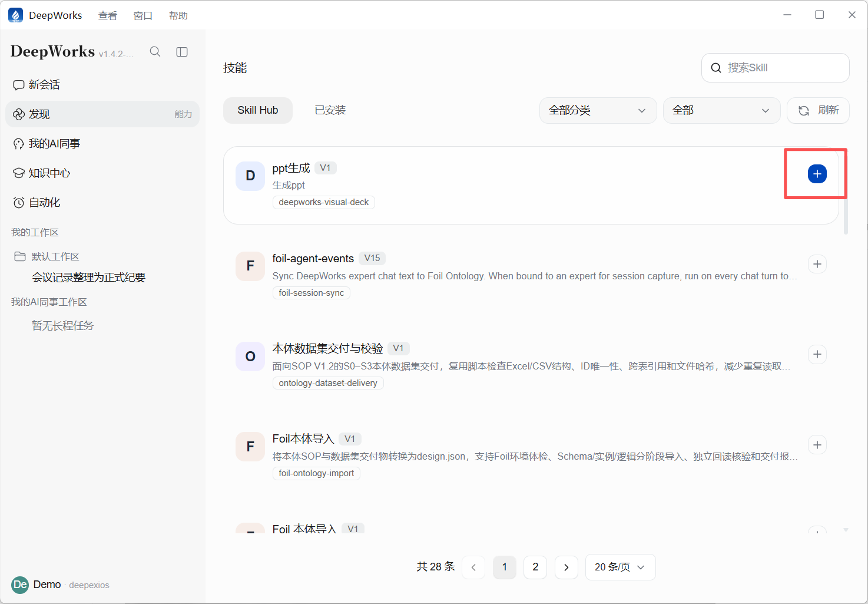Add the Foil本体导入 skill

(x=817, y=445)
